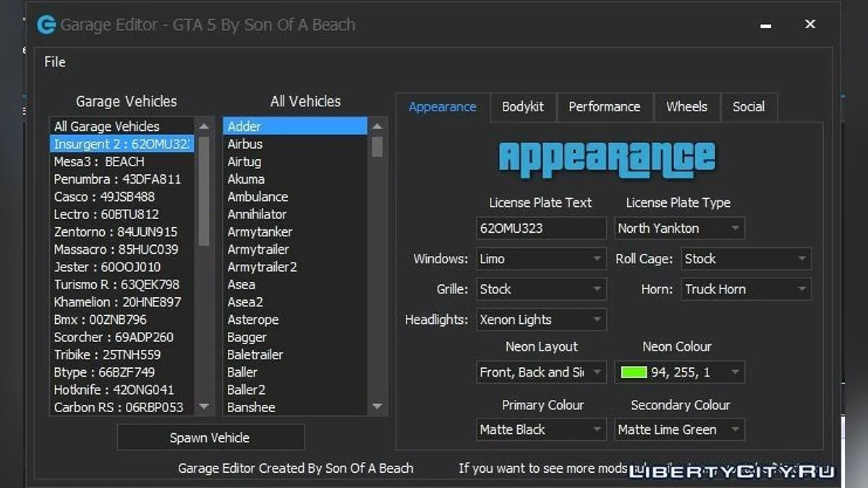The width and height of the screenshot is (868, 488).
Task: Pick Banshee from All Vehicles list
Action: point(295,407)
